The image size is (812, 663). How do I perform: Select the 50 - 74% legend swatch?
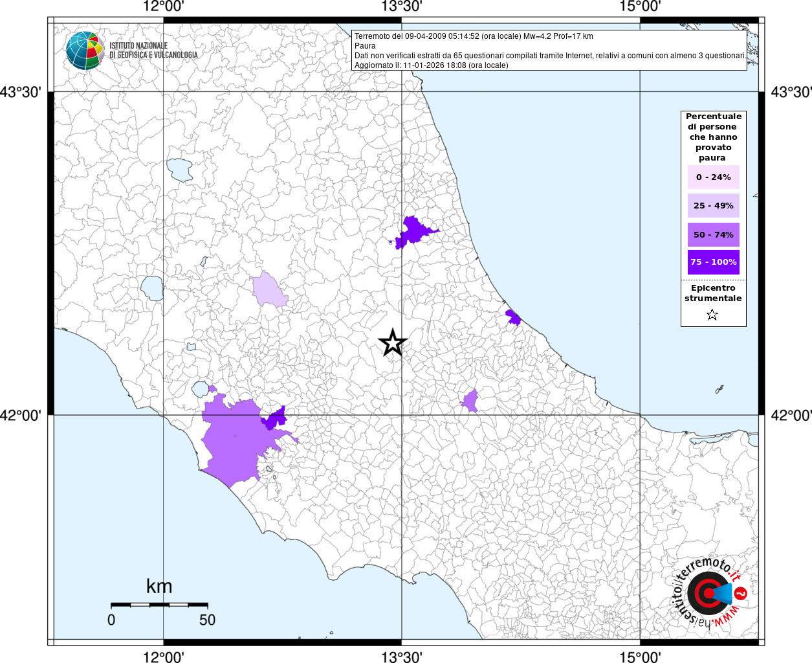click(713, 234)
